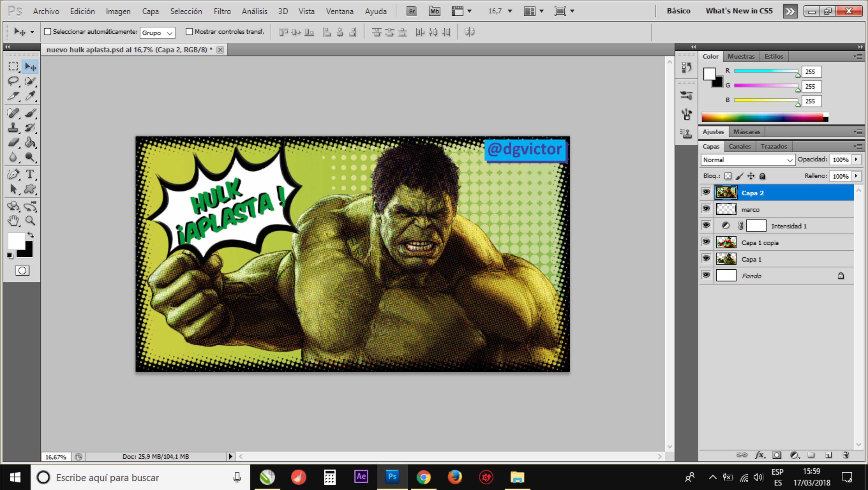Select the Rectangular Marquee tool
Screen dimensions: 868x490
[14, 66]
